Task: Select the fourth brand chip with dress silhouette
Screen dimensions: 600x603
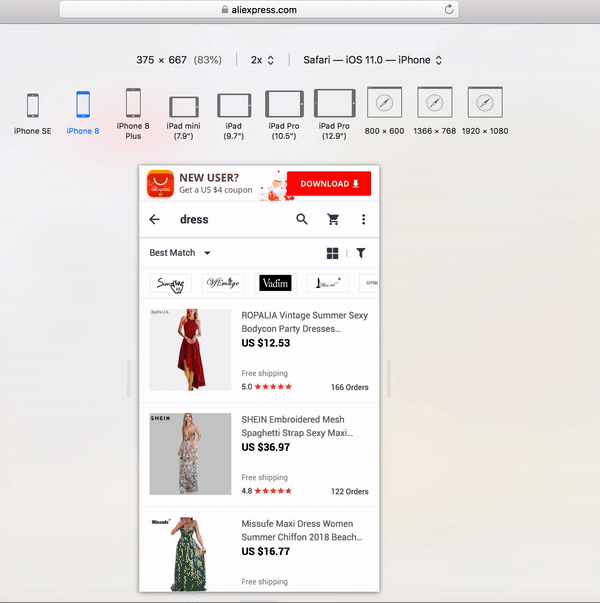Action: click(x=328, y=283)
